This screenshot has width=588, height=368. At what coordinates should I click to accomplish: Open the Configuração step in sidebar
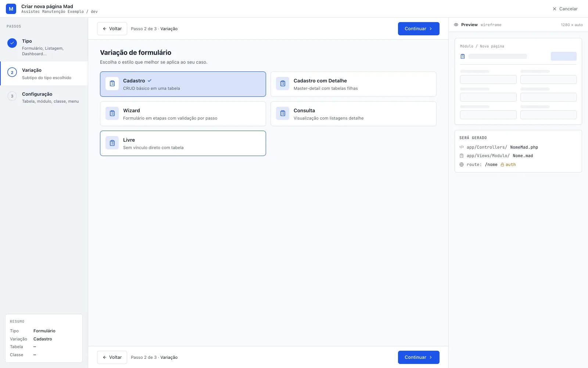[44, 98]
